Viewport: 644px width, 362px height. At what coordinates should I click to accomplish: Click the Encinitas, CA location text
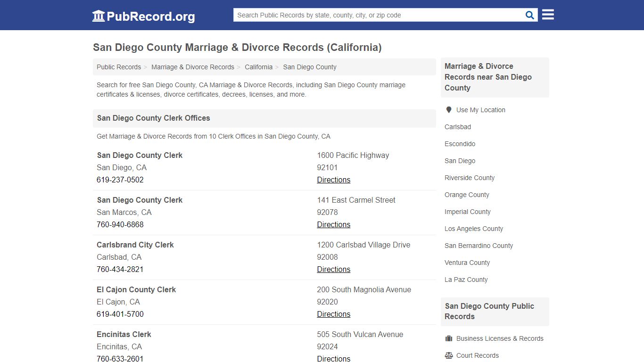119,346
